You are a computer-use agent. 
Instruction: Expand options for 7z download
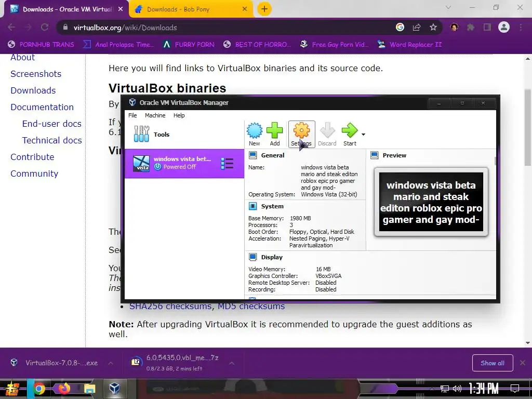tap(231, 363)
